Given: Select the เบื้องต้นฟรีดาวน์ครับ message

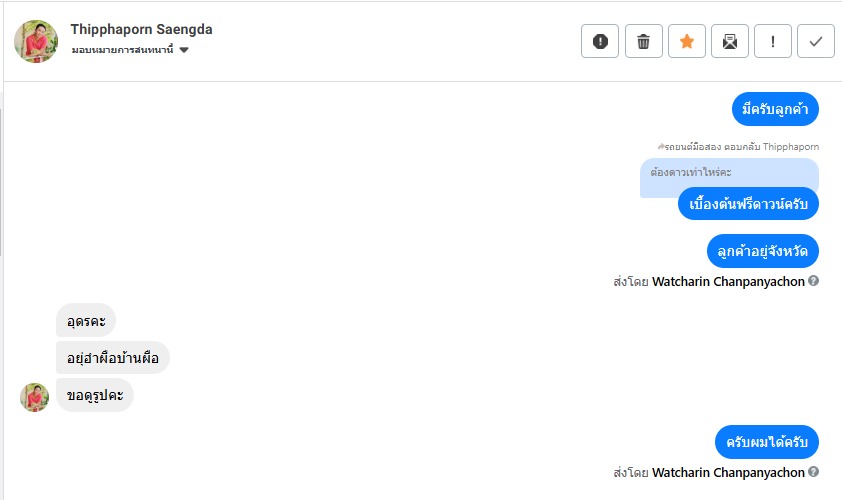Looking at the screenshot, I should coord(748,203).
